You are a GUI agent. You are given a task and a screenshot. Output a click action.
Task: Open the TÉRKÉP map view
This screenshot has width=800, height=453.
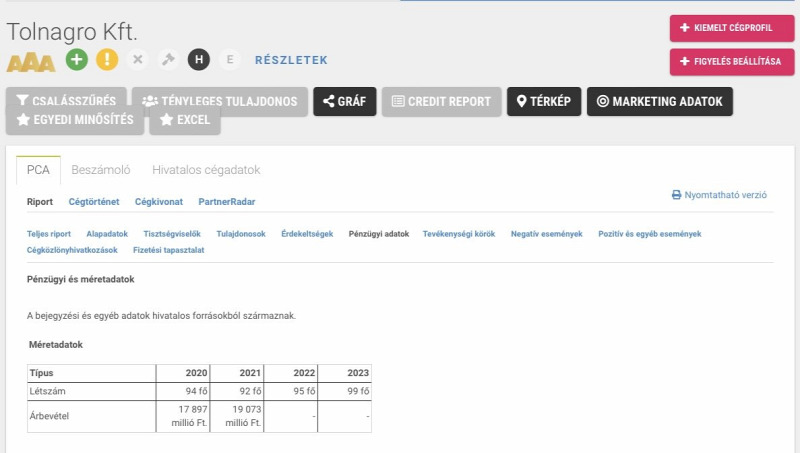[544, 102]
